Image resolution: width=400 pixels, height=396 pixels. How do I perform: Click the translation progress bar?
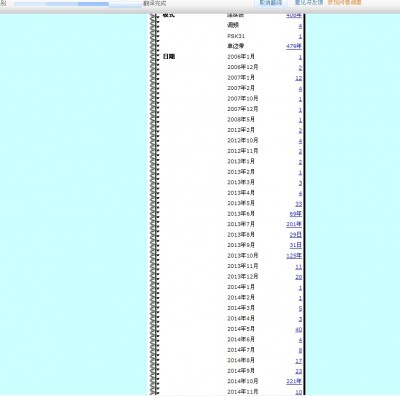(x=78, y=4)
